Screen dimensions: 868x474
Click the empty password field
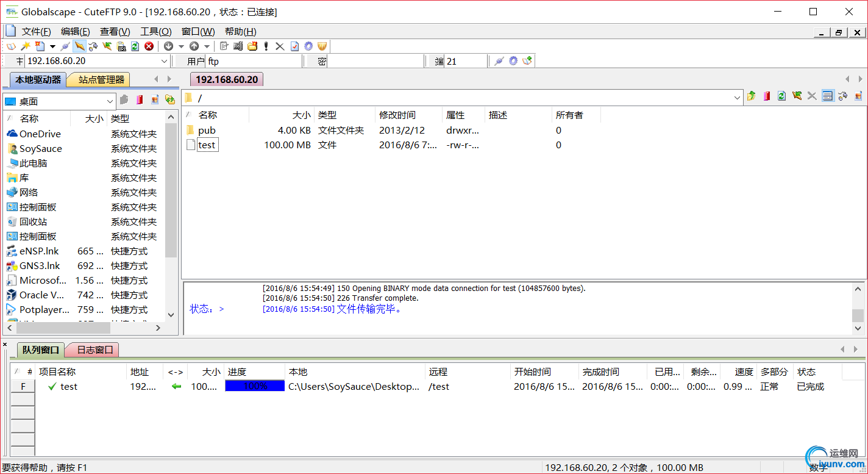tap(375, 61)
